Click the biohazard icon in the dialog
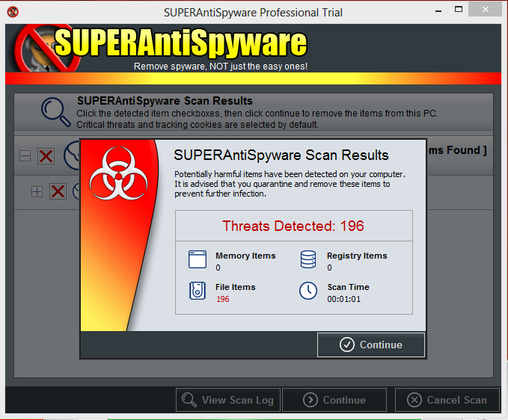Image resolution: width=508 pixels, height=420 pixels. point(118,173)
